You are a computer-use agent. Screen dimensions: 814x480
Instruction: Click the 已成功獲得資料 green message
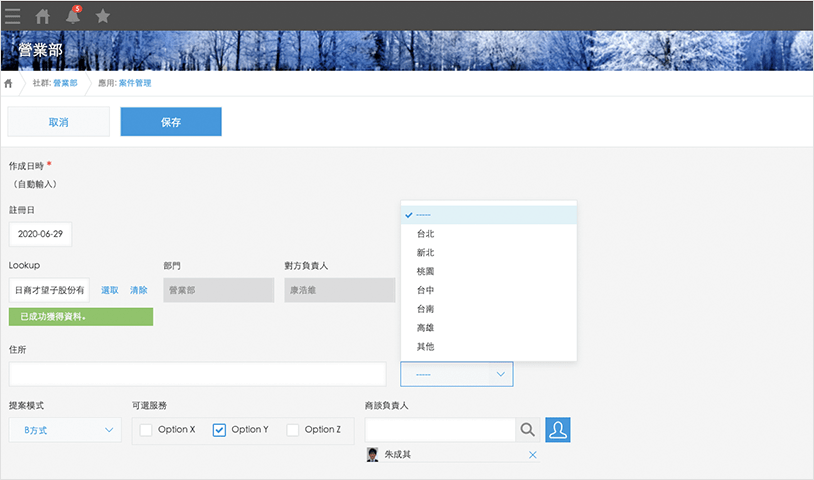pyautogui.click(x=81, y=317)
